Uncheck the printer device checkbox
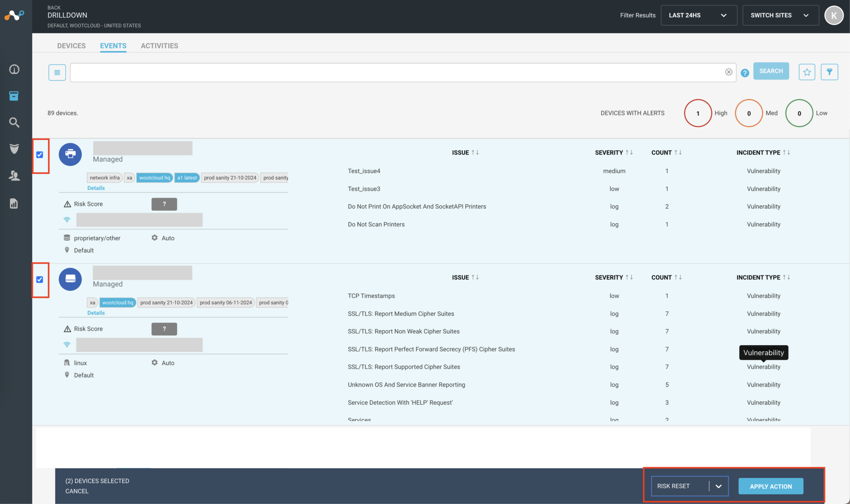This screenshot has width=850, height=504. click(x=40, y=155)
